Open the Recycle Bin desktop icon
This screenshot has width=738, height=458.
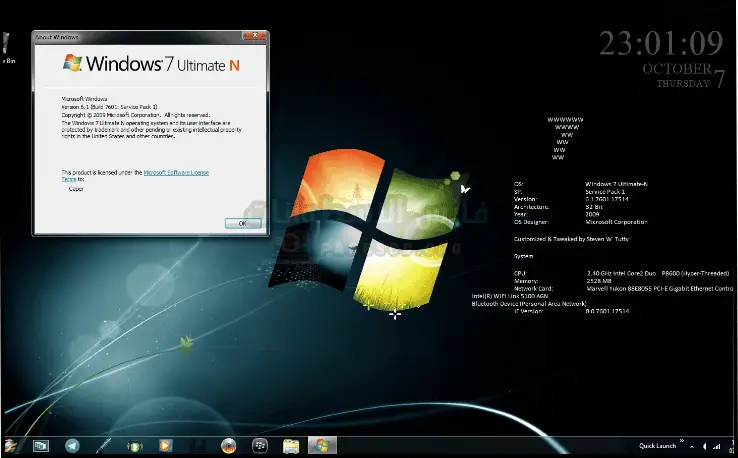click(7, 45)
